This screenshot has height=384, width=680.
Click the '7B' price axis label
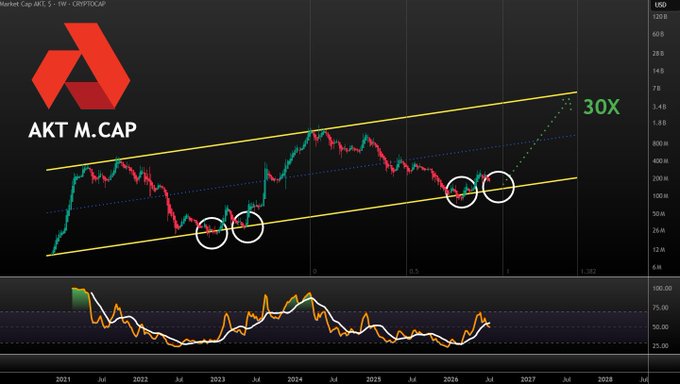pos(657,88)
